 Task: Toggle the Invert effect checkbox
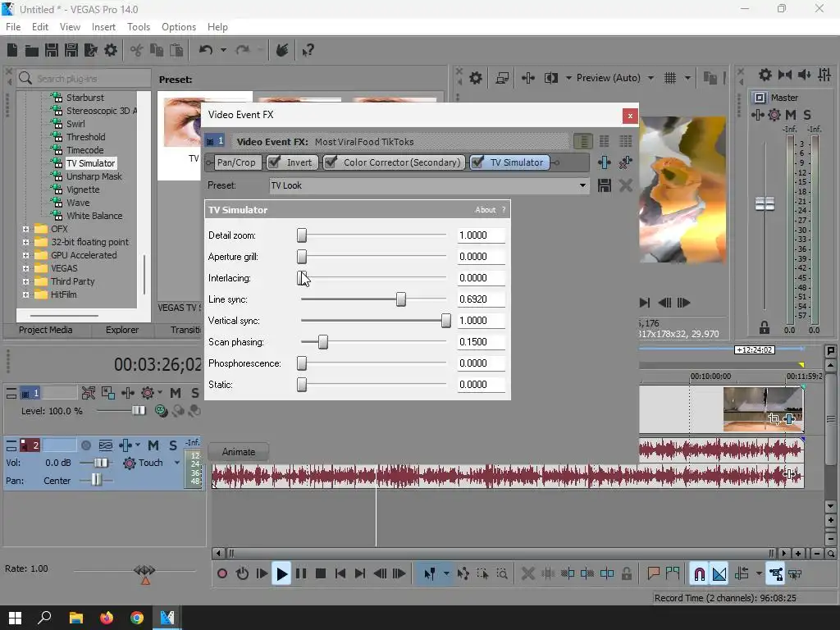pos(274,162)
